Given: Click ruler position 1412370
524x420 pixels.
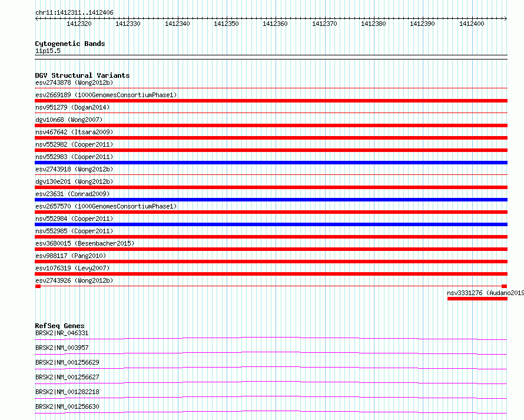Looking at the screenshot, I should (x=324, y=24).
